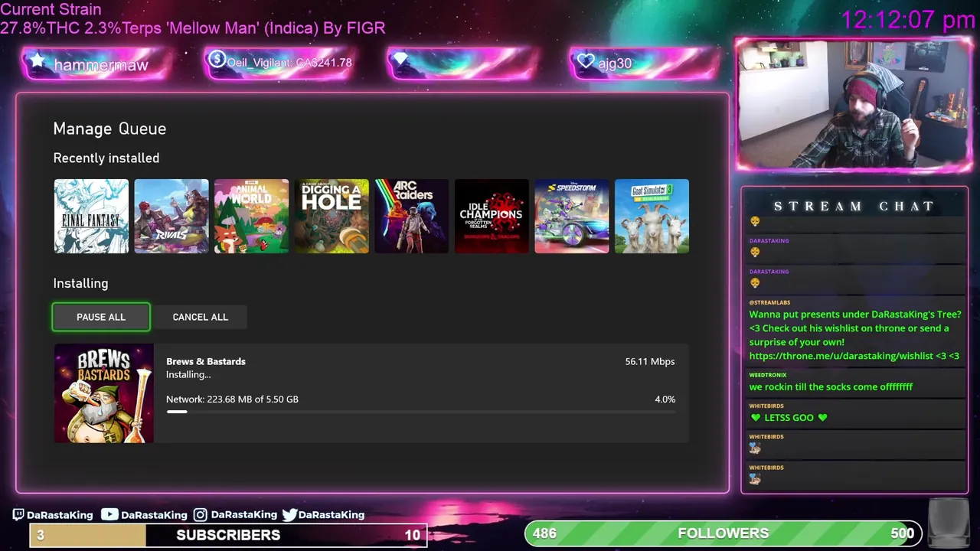The width and height of the screenshot is (980, 551).
Task: Click the green heart before LETSS GOO
Action: point(756,418)
